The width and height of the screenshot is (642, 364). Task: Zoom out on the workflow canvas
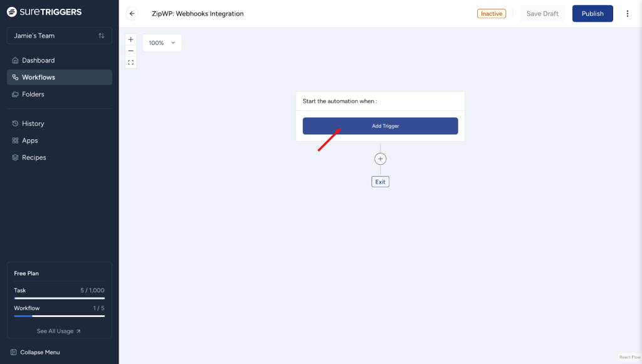pos(130,51)
